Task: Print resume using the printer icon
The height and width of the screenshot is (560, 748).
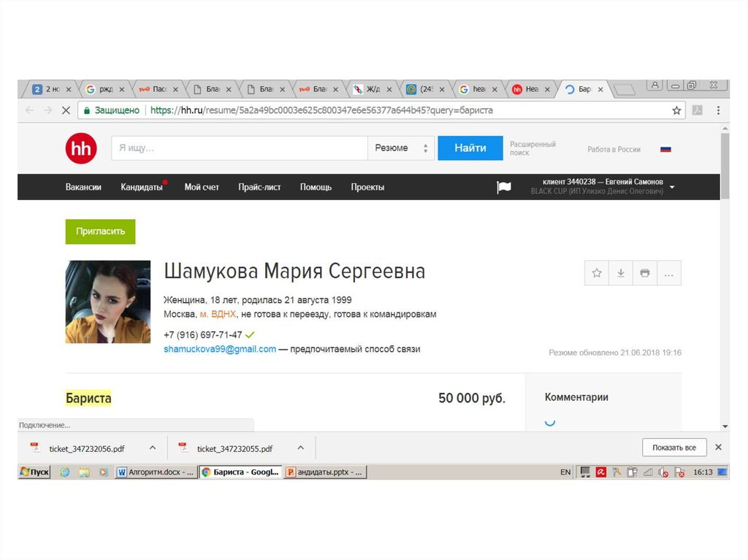Action: click(x=644, y=273)
